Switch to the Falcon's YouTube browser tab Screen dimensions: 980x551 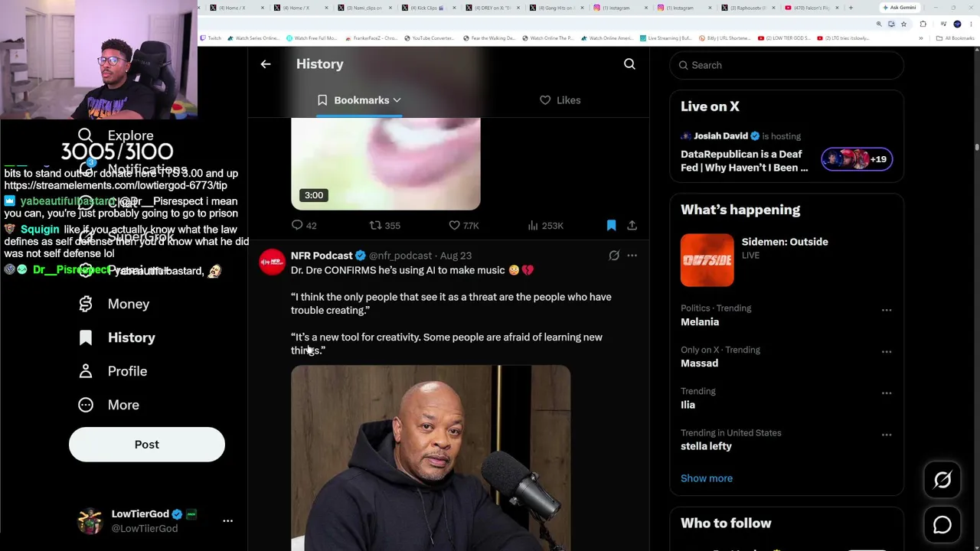tap(812, 8)
